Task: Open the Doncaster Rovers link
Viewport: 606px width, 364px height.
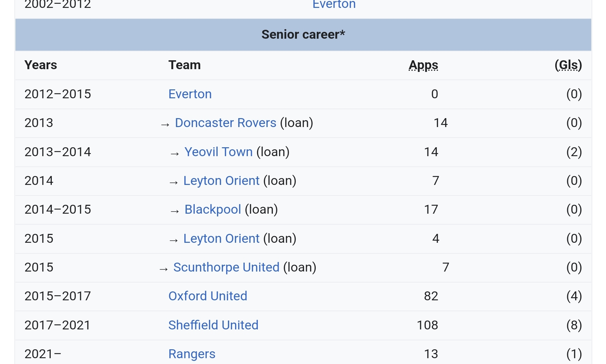Action: tap(226, 123)
